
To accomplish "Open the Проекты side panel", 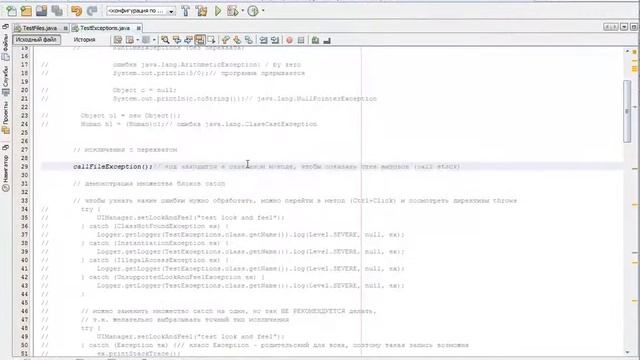I will click(5, 118).
